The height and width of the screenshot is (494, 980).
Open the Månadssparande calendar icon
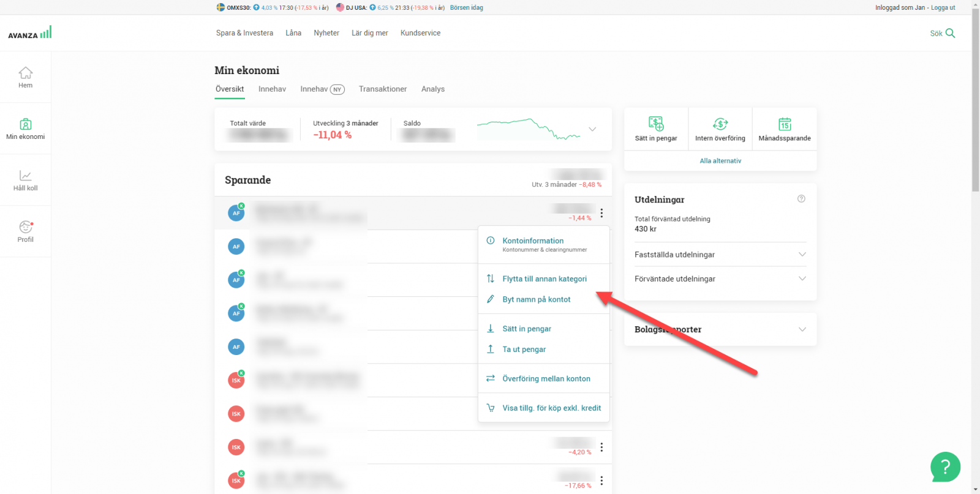tap(785, 124)
